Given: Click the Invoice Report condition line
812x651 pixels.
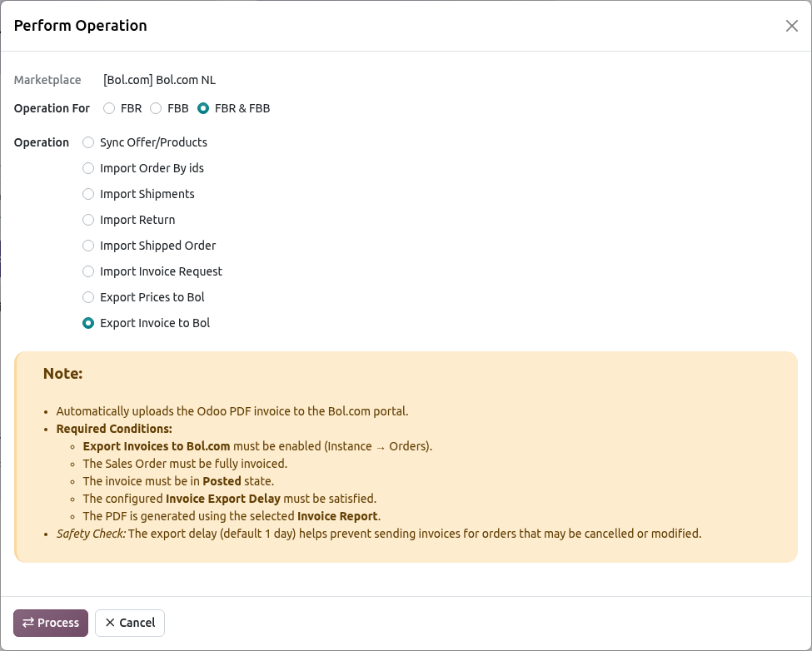Looking at the screenshot, I should (232, 516).
